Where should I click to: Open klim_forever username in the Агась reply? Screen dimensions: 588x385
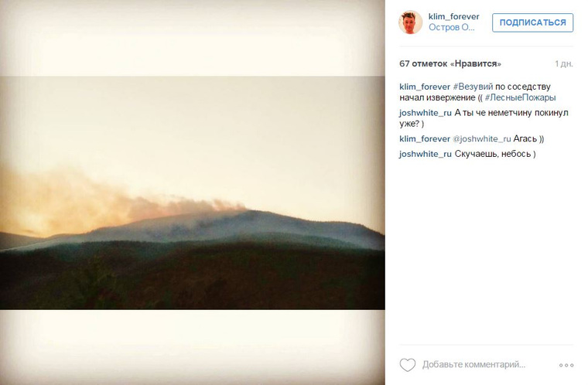click(x=425, y=138)
